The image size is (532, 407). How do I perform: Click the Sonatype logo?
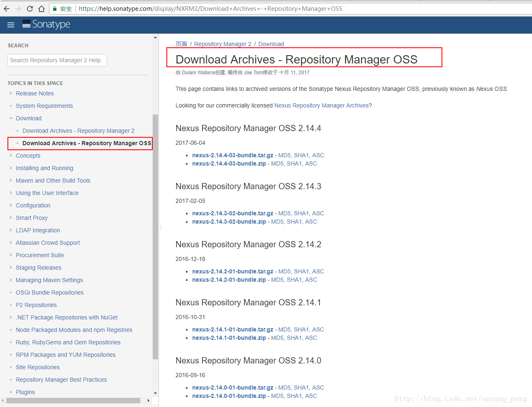46,24
